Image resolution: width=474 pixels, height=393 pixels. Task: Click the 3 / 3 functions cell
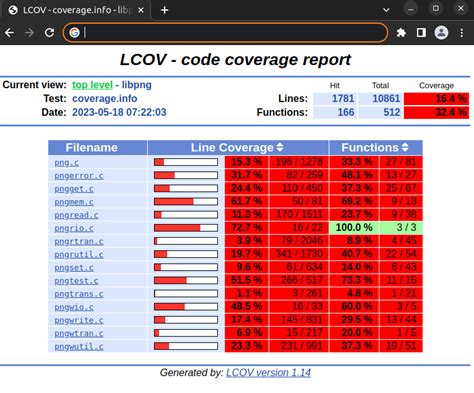[401, 228]
